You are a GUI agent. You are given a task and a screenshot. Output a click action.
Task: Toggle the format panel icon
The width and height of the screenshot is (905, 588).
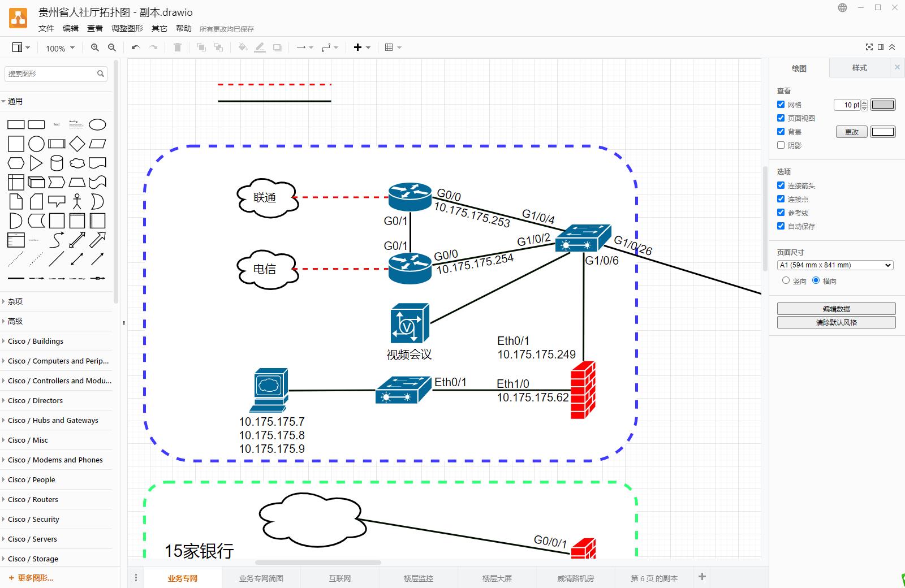[881, 47]
